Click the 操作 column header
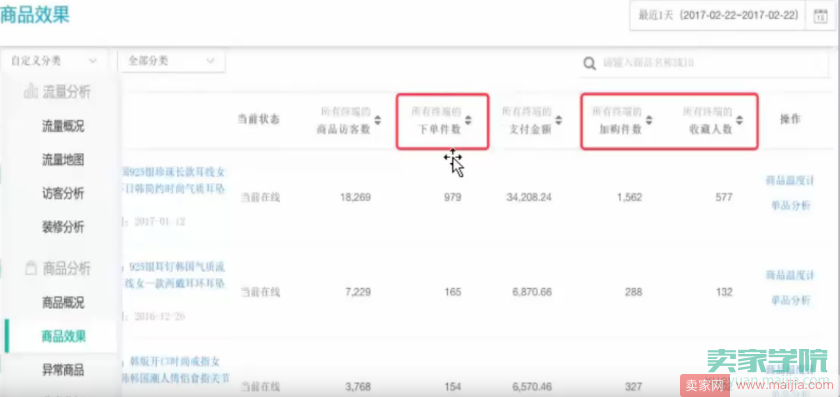Image resolution: width=840 pixels, height=397 pixels. (790, 119)
